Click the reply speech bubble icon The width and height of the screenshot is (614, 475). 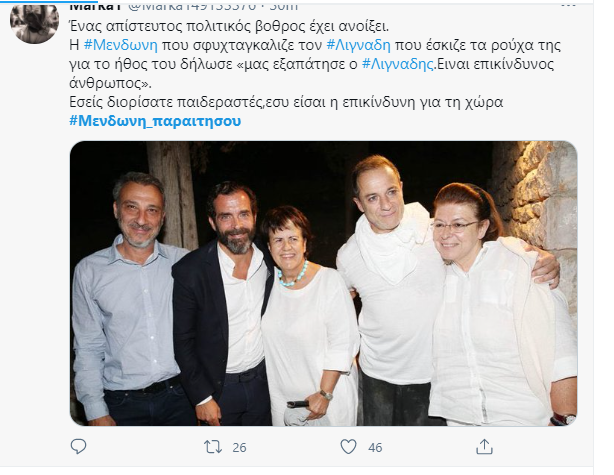[x=78, y=446]
